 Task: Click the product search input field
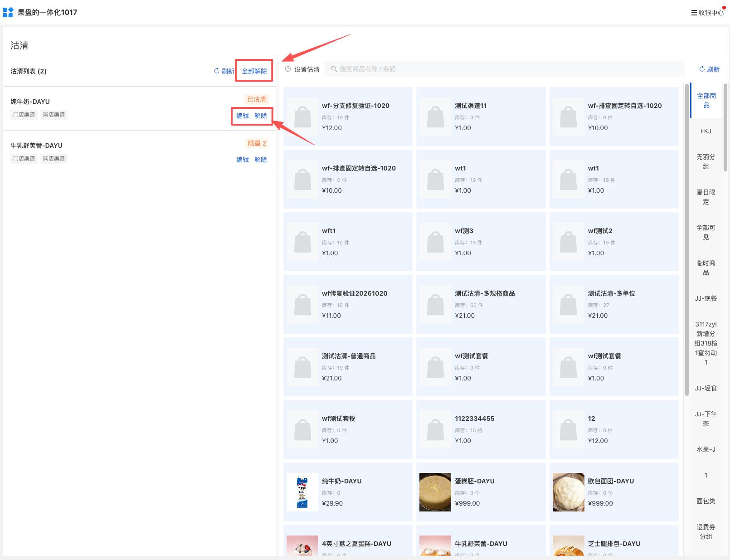(x=505, y=69)
